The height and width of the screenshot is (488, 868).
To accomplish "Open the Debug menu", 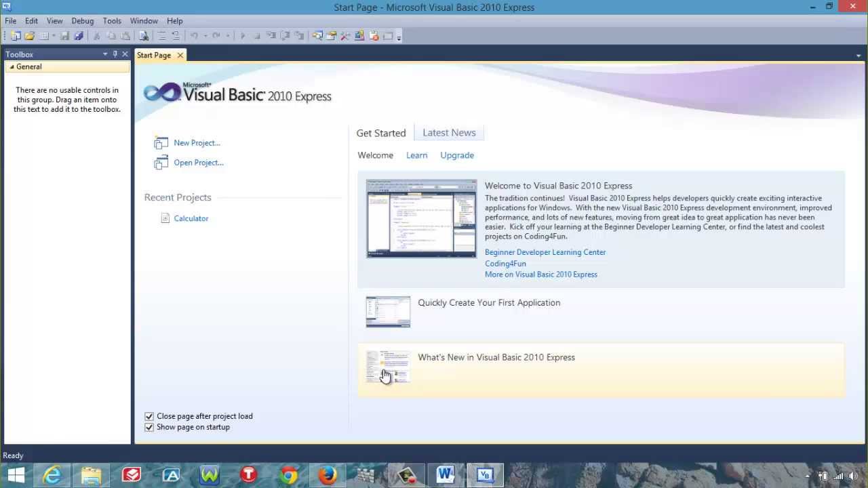I will [x=82, y=21].
